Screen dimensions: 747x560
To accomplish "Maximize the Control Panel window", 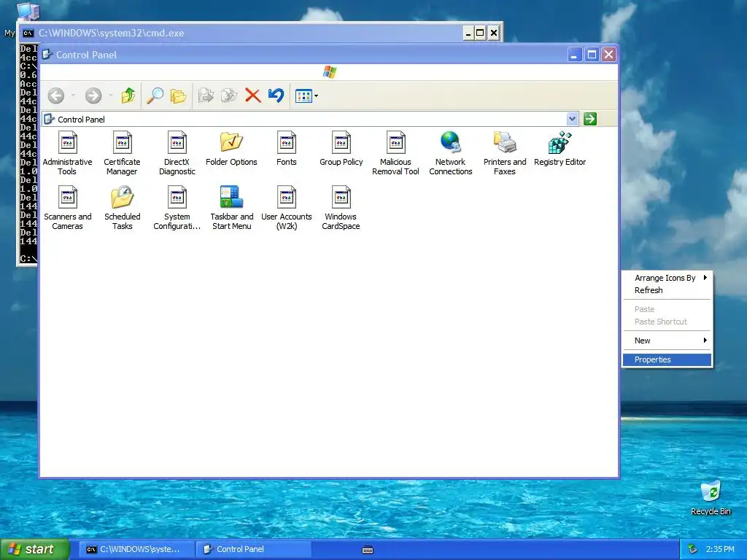I will pyautogui.click(x=592, y=55).
